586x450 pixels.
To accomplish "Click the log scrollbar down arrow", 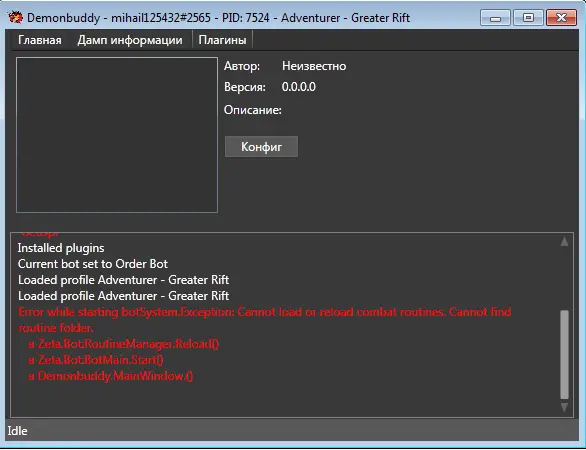I will (x=564, y=407).
